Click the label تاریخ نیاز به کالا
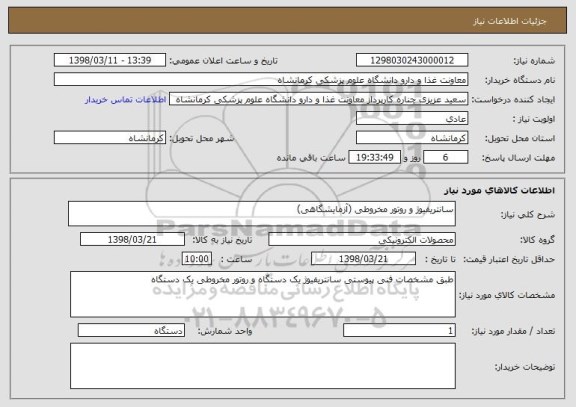Image resolution: width=576 pixels, height=407 pixels. [222, 240]
